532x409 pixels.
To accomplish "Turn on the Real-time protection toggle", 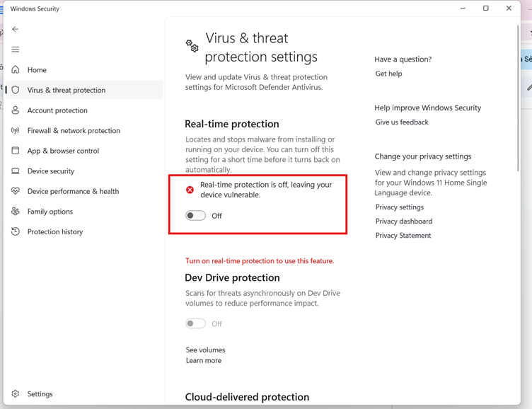I will [195, 216].
